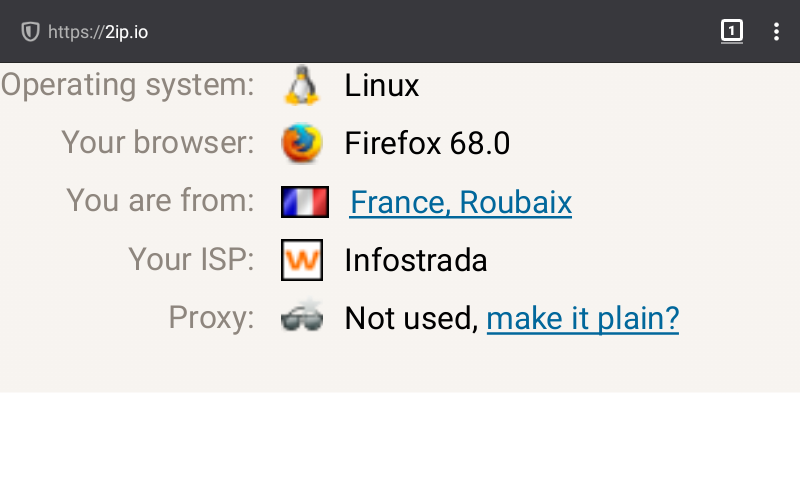Open the tabs counter button
The width and height of the screenshot is (800, 480).
pyautogui.click(x=732, y=32)
